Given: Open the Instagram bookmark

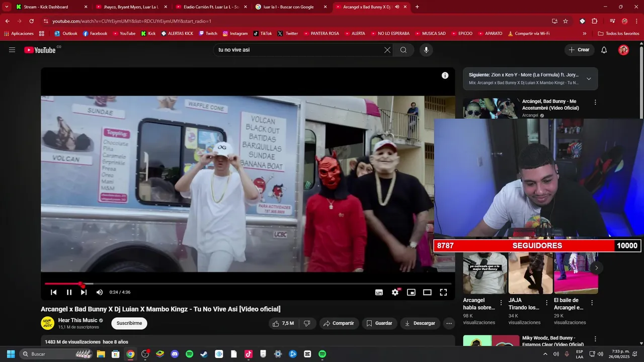Looking at the screenshot, I should [x=235, y=34].
